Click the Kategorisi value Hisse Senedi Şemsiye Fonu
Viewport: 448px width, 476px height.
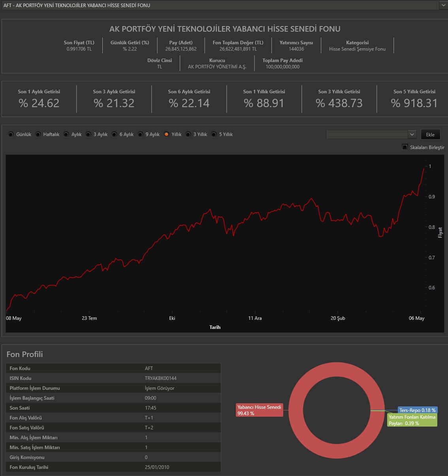357,49
